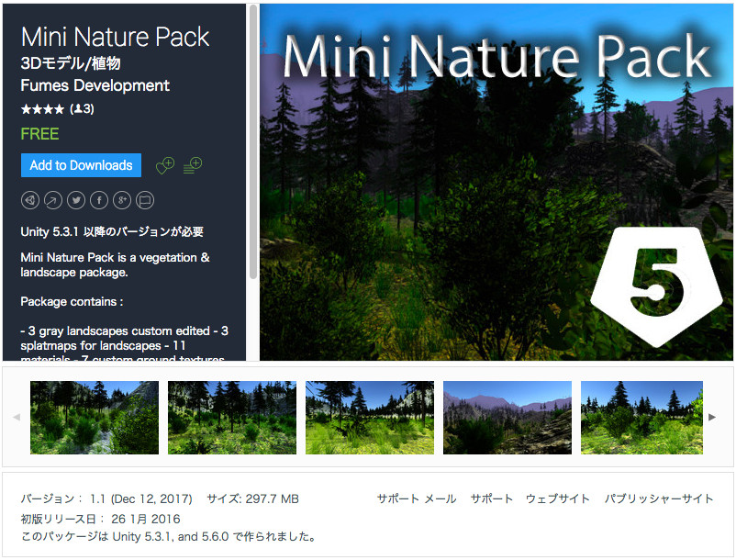Select the fourth purple mountains thumbnail
736x560 pixels.
tap(507, 418)
